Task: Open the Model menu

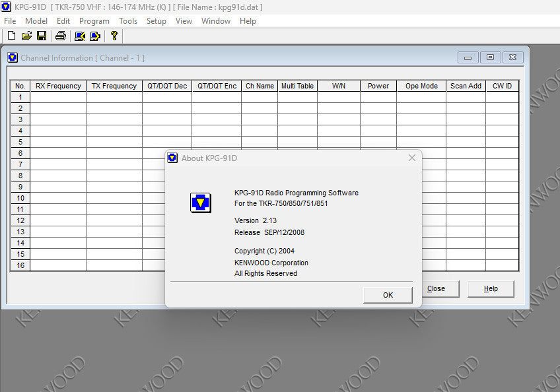Action: point(36,21)
